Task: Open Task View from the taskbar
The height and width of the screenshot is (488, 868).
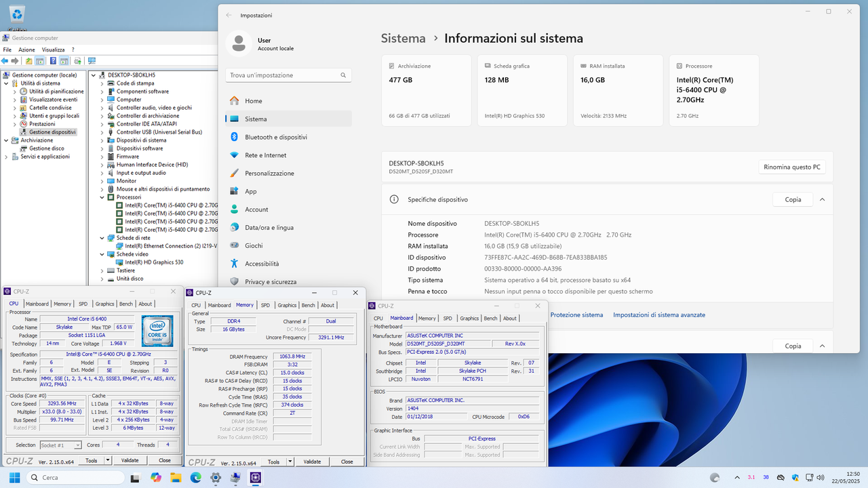Action: point(136,478)
